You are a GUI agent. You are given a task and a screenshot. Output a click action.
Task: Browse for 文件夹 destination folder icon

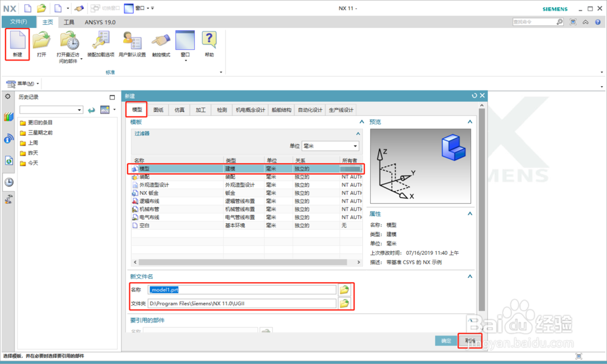click(344, 304)
